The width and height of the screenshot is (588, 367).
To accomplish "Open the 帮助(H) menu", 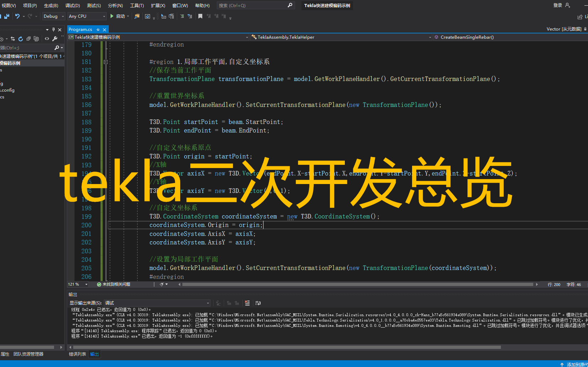I will (202, 5).
